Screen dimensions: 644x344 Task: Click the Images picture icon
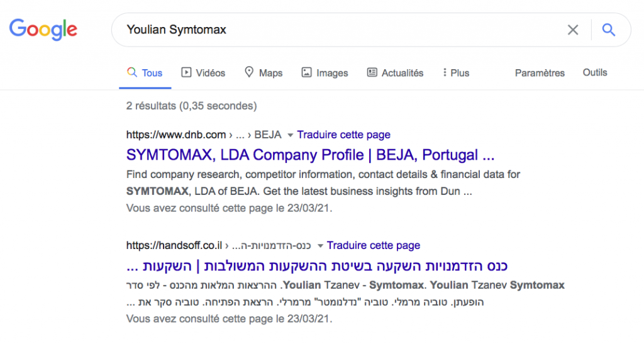pyautogui.click(x=306, y=72)
